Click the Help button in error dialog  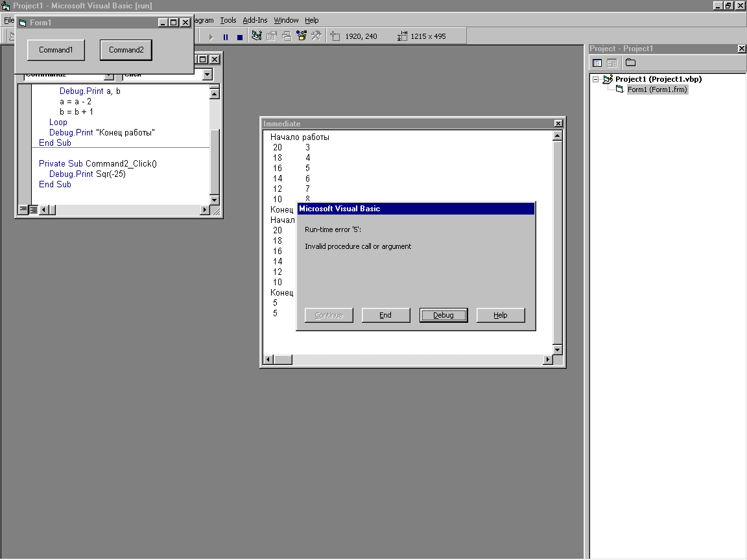[501, 315]
